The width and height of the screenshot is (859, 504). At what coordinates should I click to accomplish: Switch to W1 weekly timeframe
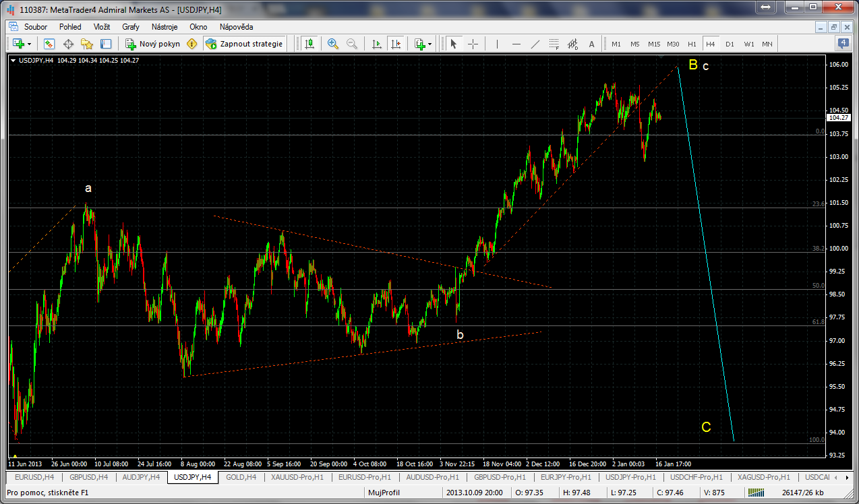coord(749,44)
